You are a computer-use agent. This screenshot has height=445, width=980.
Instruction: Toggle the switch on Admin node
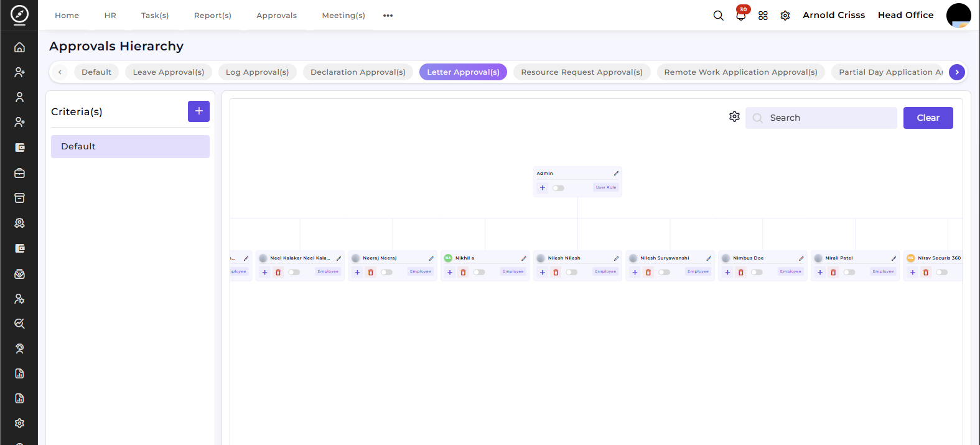coord(558,188)
